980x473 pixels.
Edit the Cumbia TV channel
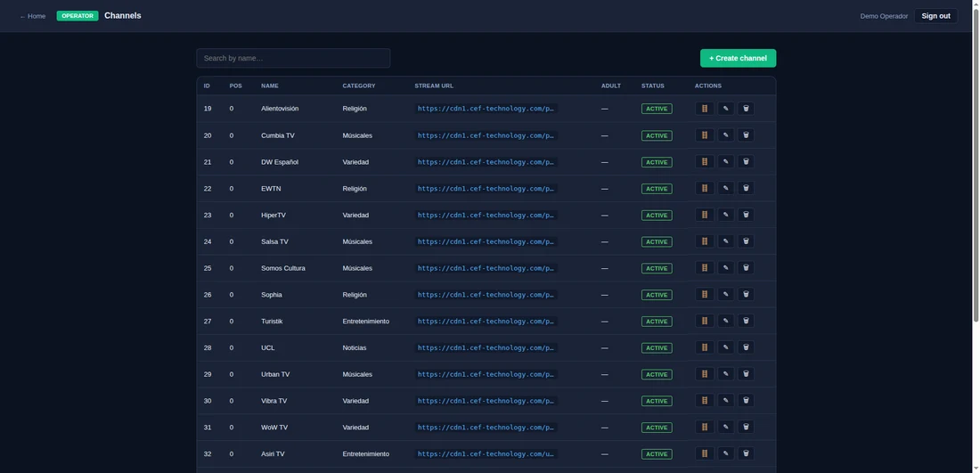tap(725, 135)
